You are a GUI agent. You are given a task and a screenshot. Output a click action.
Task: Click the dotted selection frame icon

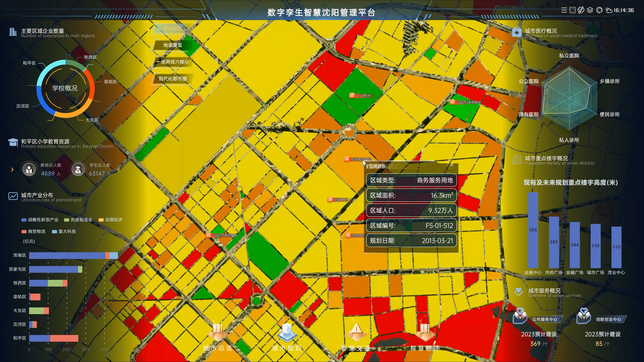pyautogui.click(x=572, y=10)
